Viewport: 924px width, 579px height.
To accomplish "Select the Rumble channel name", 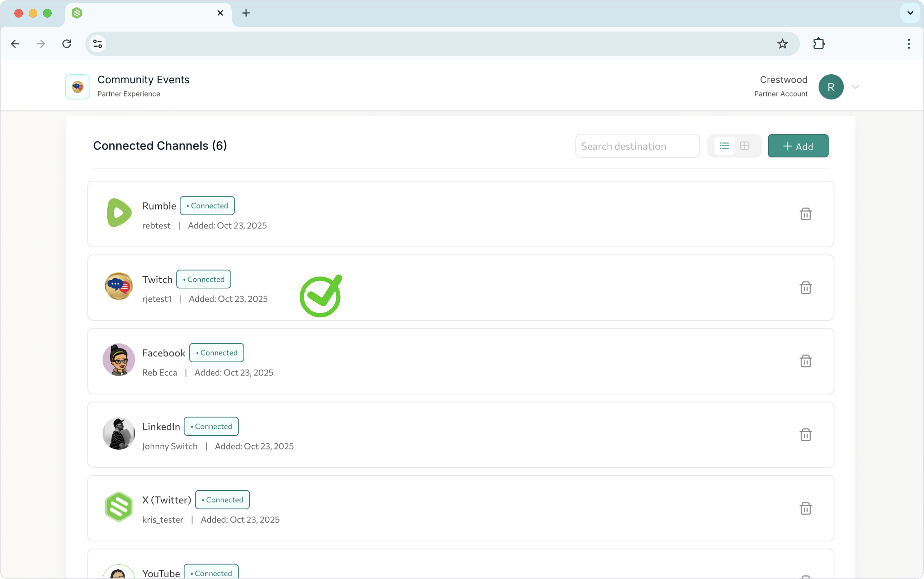I will click(x=159, y=206).
